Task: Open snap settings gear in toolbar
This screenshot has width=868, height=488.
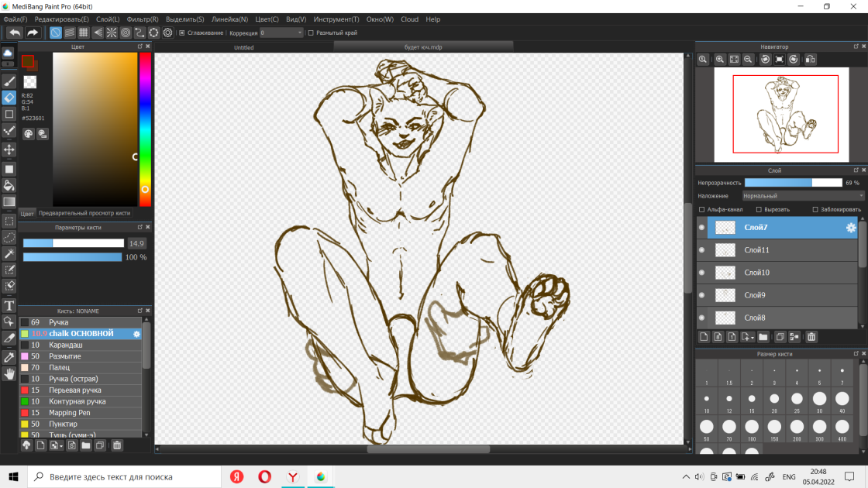Action: pyautogui.click(x=167, y=33)
